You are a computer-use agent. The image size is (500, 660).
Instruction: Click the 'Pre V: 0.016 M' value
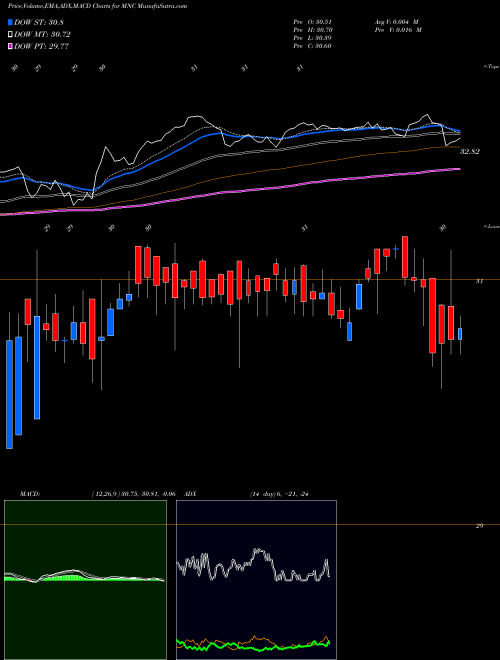[398, 30]
